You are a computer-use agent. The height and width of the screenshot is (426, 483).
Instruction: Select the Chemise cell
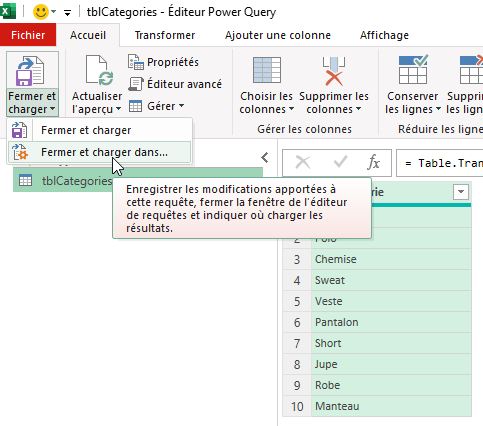pyautogui.click(x=391, y=259)
